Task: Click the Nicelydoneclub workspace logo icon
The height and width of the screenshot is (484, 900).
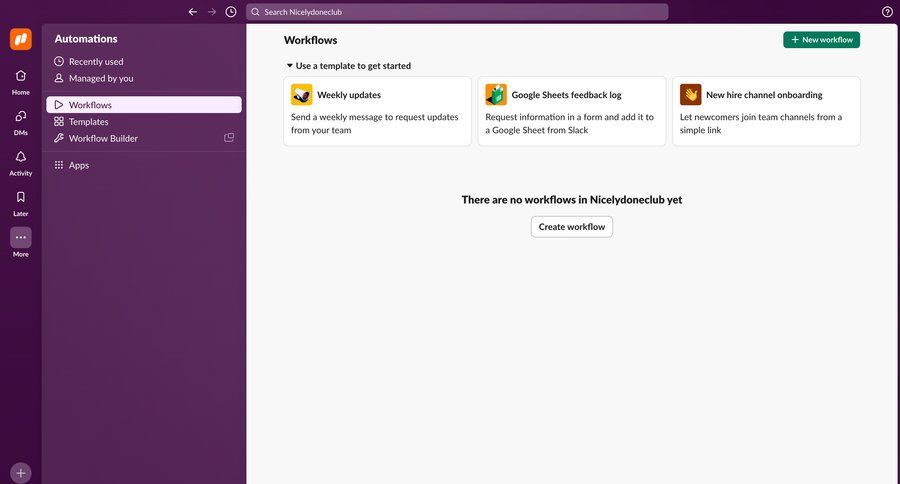Action: tap(21, 39)
